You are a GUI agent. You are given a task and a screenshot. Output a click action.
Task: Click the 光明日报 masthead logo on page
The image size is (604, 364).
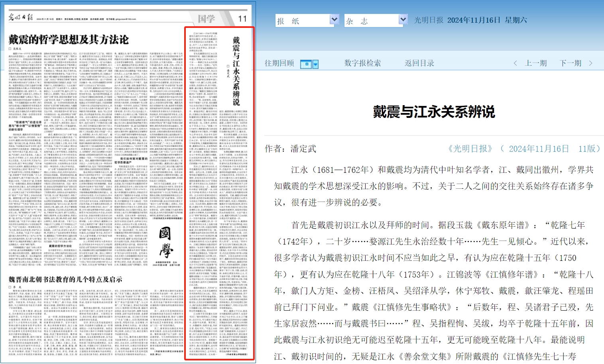point(21,18)
